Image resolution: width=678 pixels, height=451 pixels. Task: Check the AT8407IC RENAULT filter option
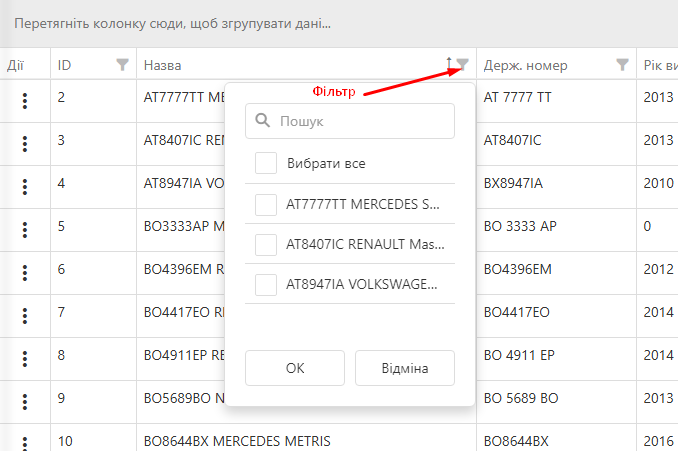point(266,245)
